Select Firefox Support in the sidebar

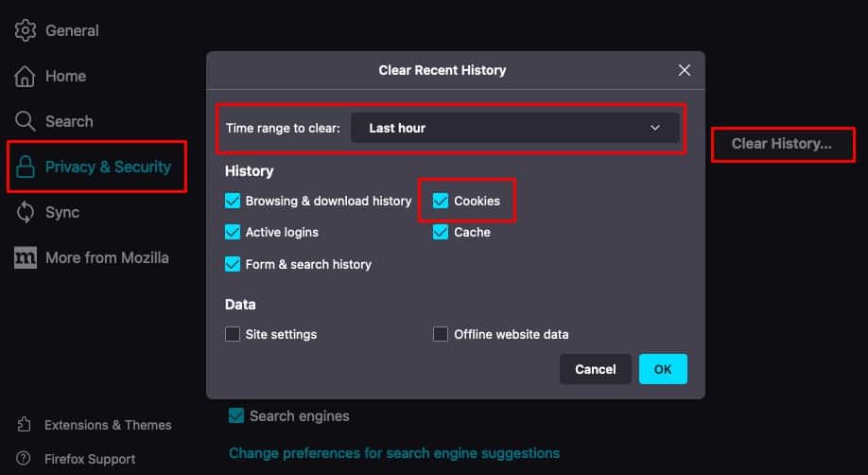(x=90, y=459)
